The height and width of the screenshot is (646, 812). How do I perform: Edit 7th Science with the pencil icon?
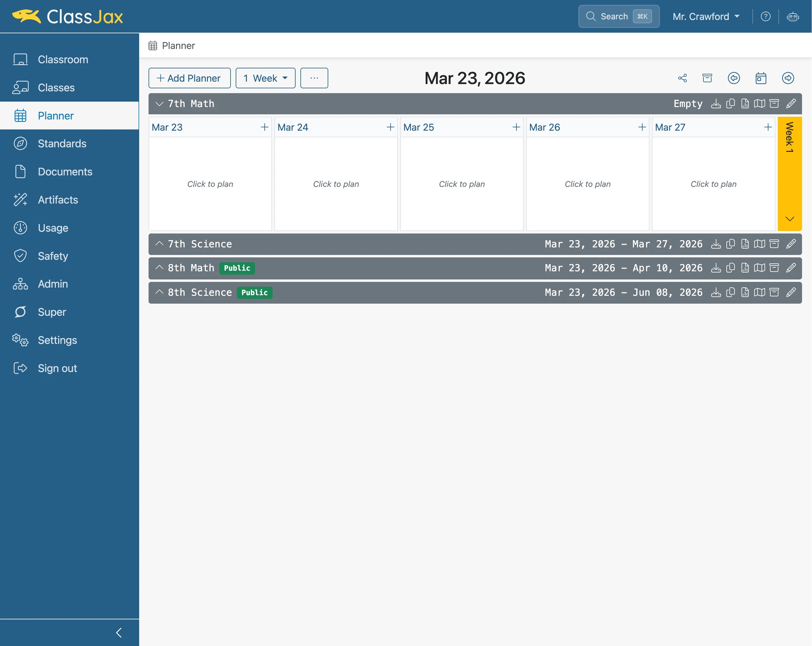point(791,244)
